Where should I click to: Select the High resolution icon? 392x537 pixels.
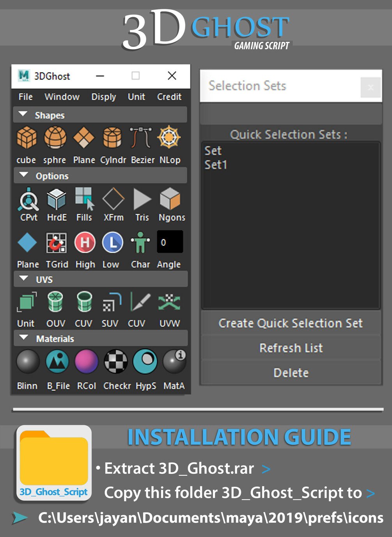85,242
